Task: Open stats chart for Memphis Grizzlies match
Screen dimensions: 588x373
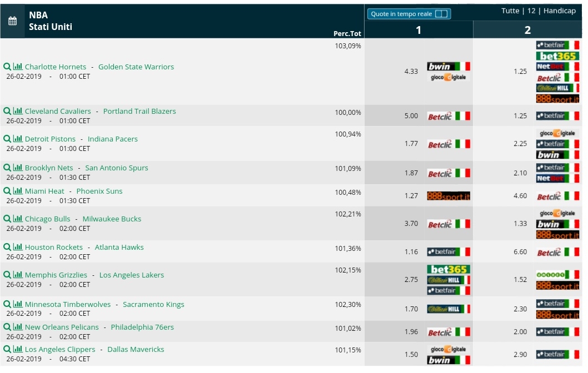Action: pos(18,275)
